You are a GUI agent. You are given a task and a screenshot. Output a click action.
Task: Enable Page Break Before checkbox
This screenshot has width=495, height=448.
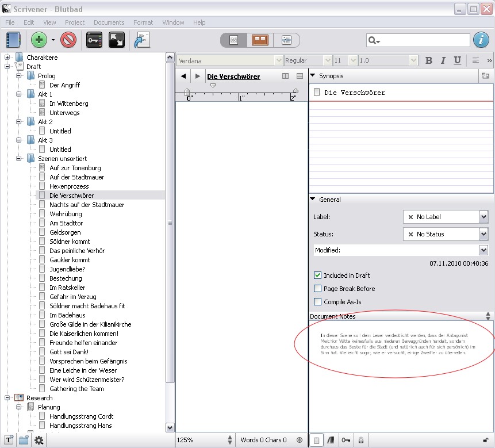click(x=317, y=289)
